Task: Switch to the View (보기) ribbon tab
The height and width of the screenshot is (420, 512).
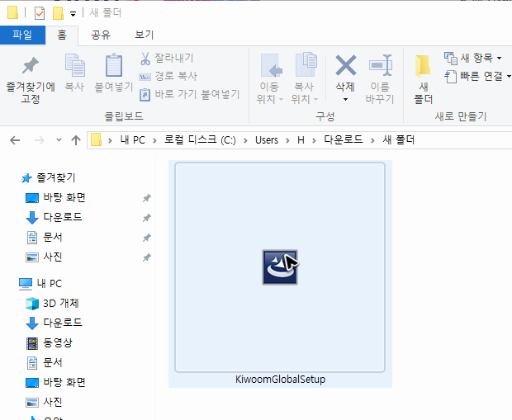Action: pos(144,35)
